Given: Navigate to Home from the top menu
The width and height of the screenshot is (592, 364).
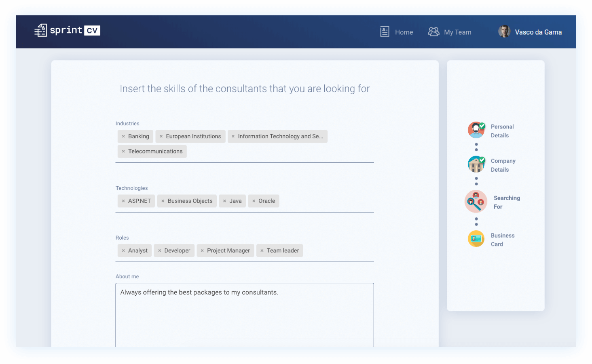Looking at the screenshot, I should point(404,32).
